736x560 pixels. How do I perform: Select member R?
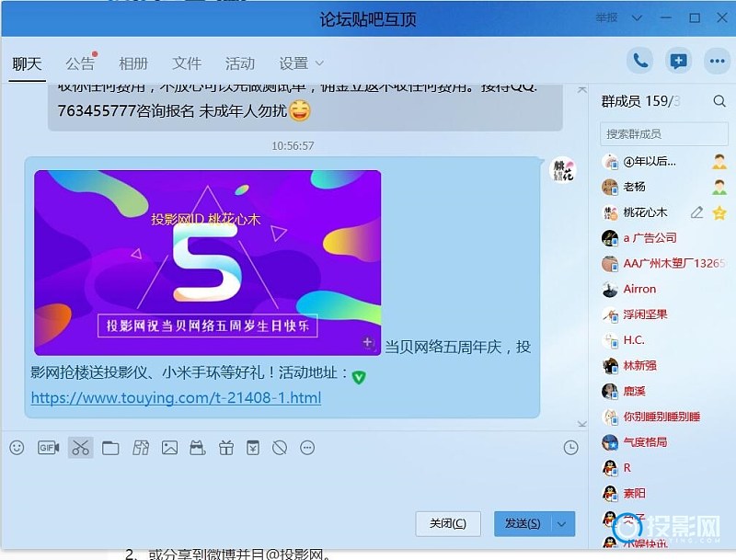(663, 468)
